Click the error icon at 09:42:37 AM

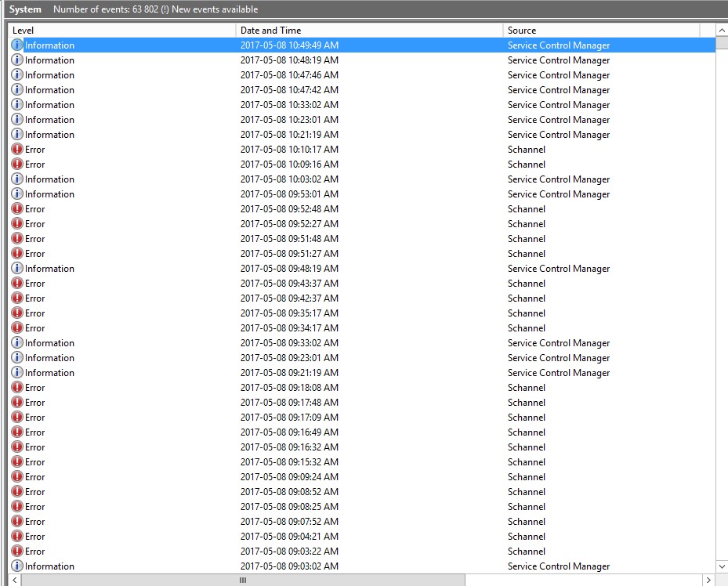click(x=17, y=298)
